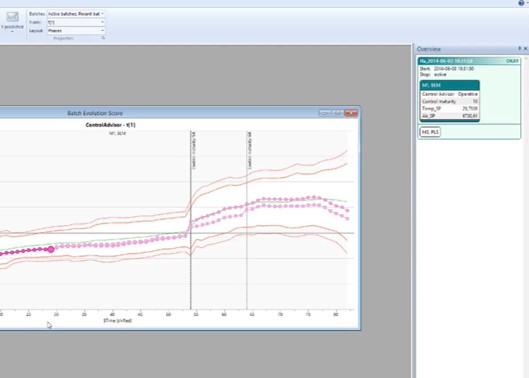Expand the Layout Phases dropdown
The height and width of the screenshot is (378, 529).
76,31
